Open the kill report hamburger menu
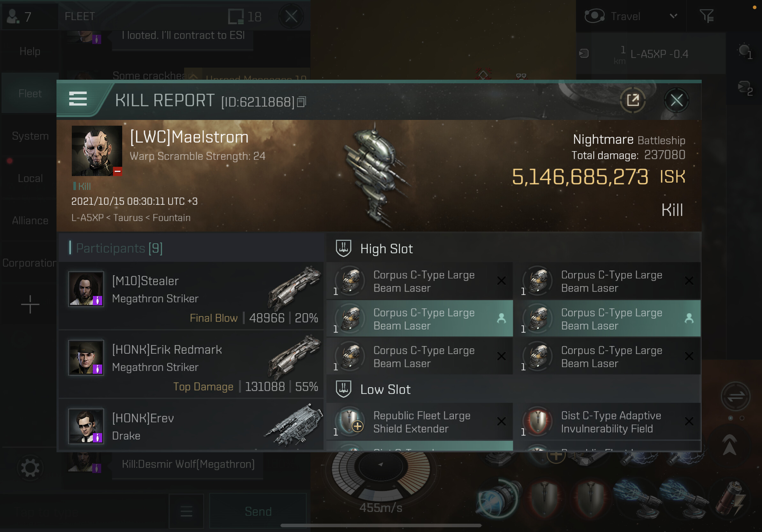This screenshot has height=532, width=762. coord(78,99)
